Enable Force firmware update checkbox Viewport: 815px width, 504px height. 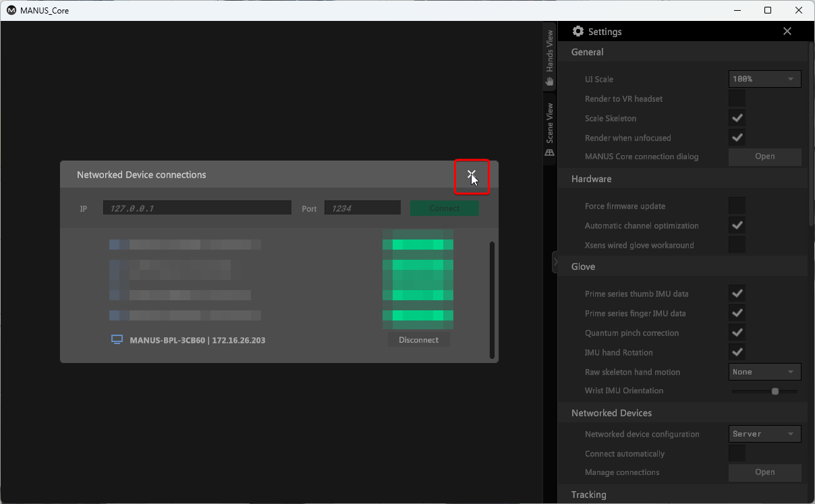(x=737, y=206)
